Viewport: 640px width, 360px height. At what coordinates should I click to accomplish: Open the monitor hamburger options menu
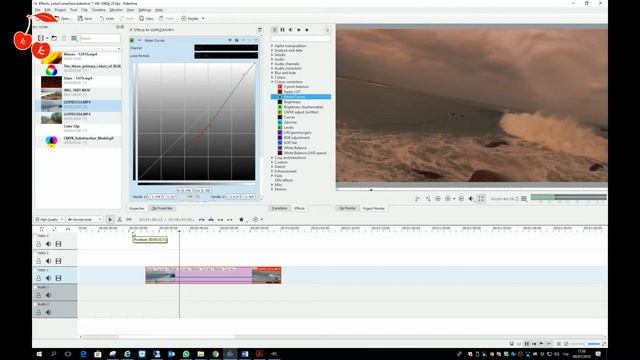[524, 199]
